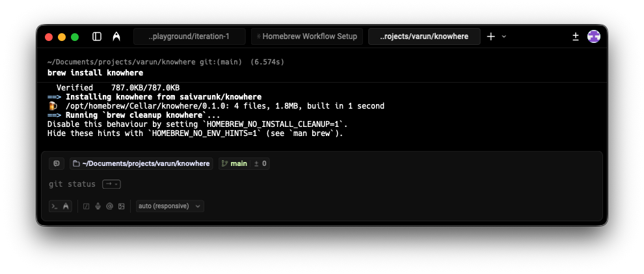Image resolution: width=644 pixels, height=274 pixels.
Task: Start voice input with the microphone icon
Action: coord(98,206)
